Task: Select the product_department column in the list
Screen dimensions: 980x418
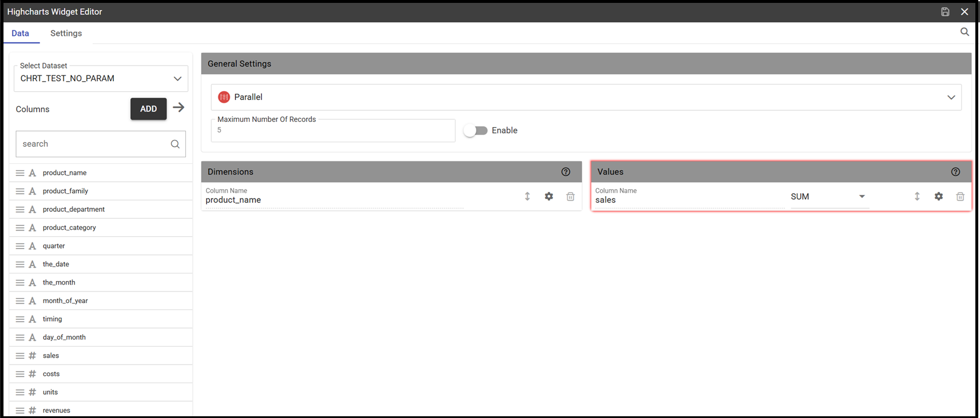Action: tap(101, 210)
